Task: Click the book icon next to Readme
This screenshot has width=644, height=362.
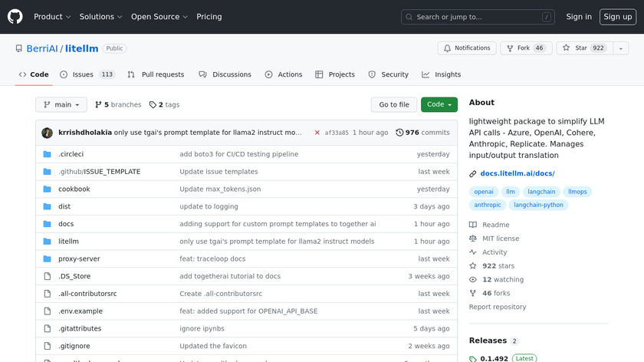Action: 473,225
